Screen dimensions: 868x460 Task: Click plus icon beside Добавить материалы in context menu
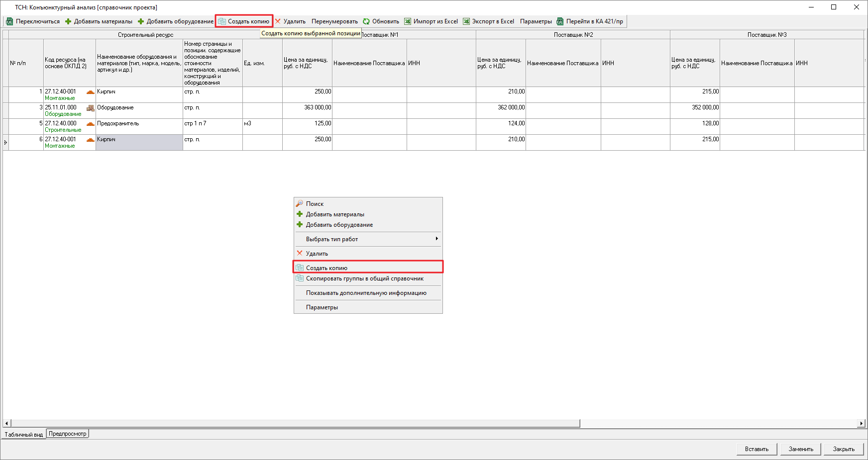click(x=300, y=214)
